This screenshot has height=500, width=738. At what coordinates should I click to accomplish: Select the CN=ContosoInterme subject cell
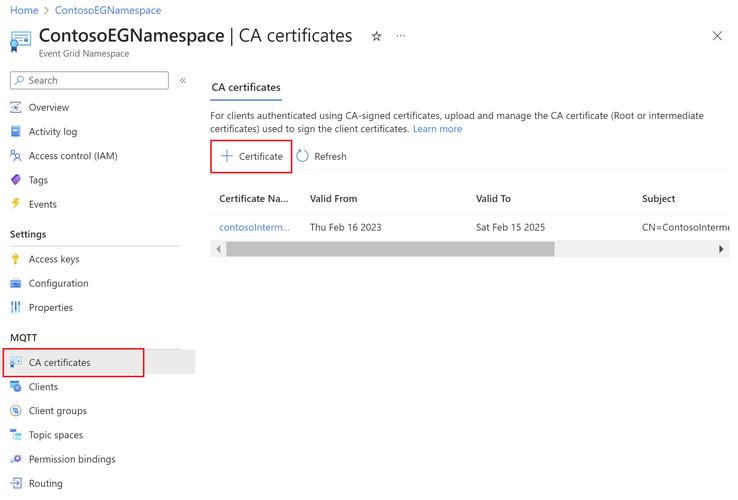click(685, 227)
